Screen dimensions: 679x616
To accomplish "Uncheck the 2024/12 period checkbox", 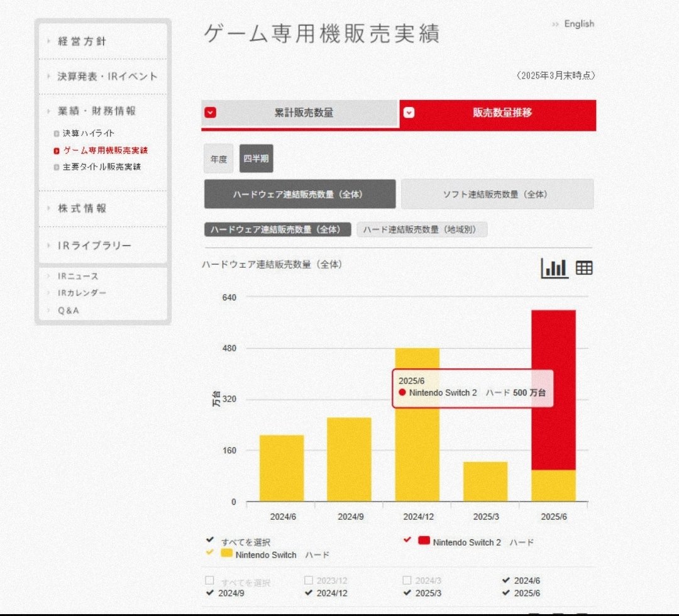I will pyautogui.click(x=308, y=593).
